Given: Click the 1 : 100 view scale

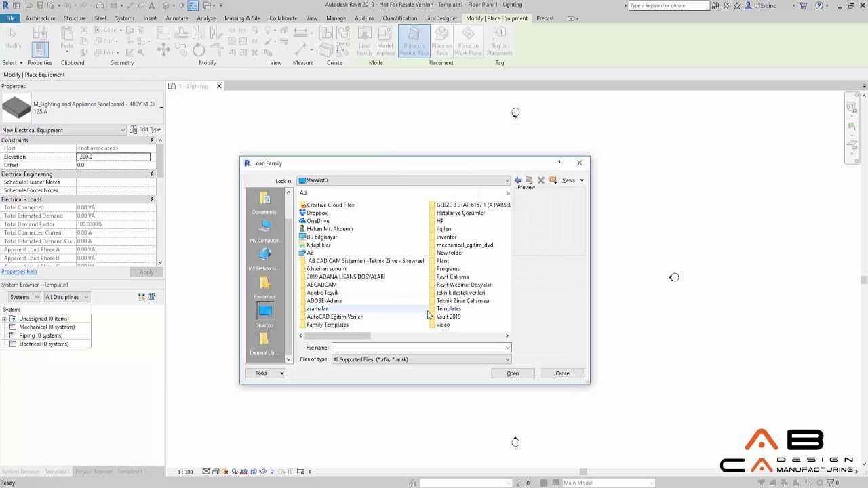Looking at the screenshot, I should tap(185, 472).
